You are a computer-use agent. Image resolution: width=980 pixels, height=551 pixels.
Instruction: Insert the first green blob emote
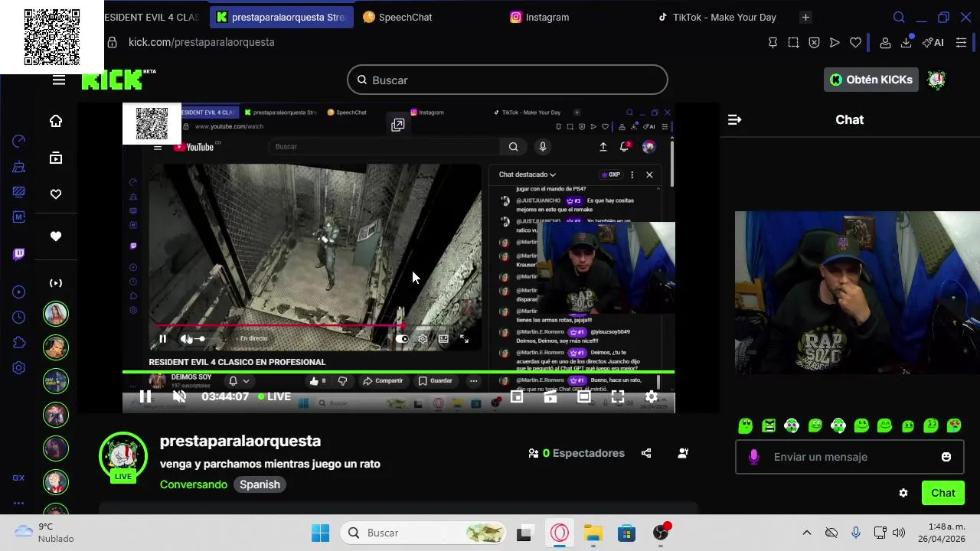[x=746, y=425]
